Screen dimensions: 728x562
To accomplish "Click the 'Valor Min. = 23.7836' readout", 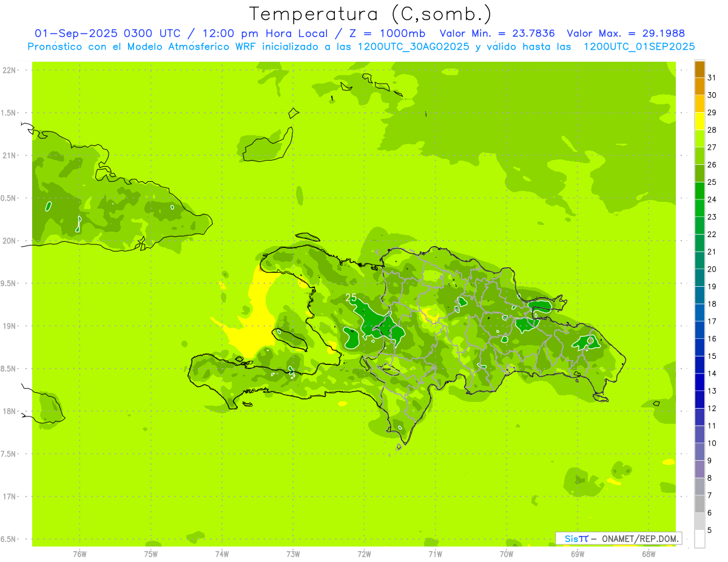I will [x=497, y=33].
